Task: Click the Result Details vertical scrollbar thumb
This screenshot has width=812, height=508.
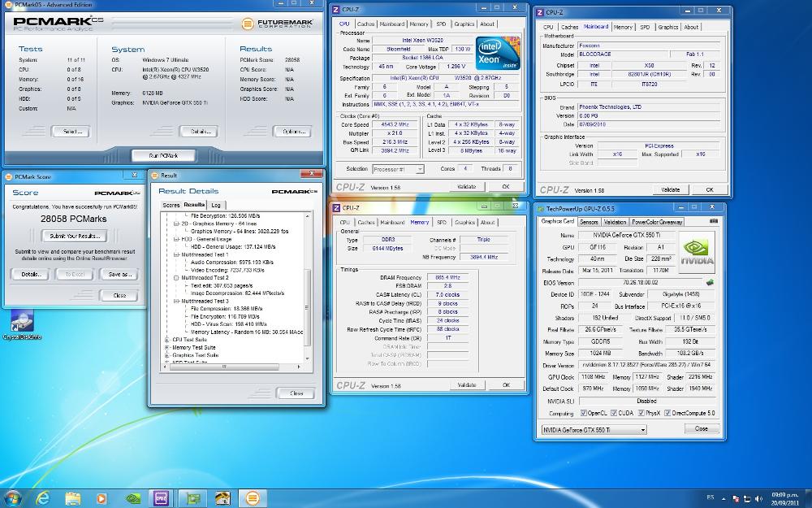Action: [x=307, y=307]
